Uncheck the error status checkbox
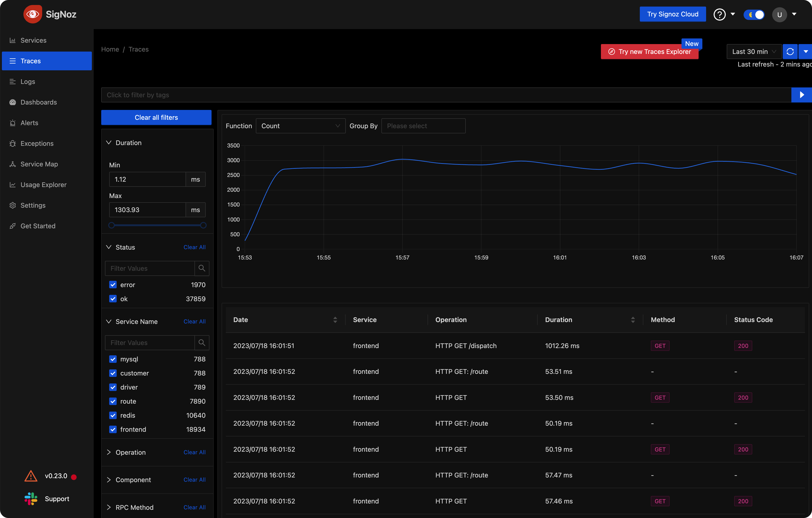The height and width of the screenshot is (518, 812). tap(113, 285)
